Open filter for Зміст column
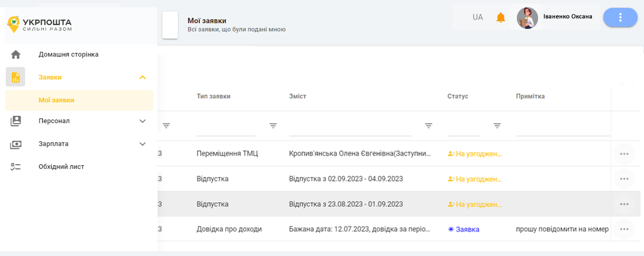644x256 pixels. (428, 126)
